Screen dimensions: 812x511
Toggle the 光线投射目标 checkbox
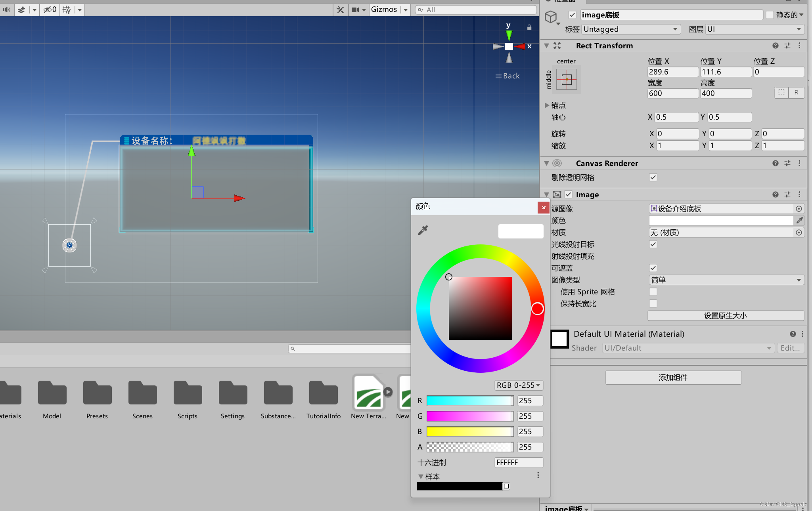coord(653,244)
